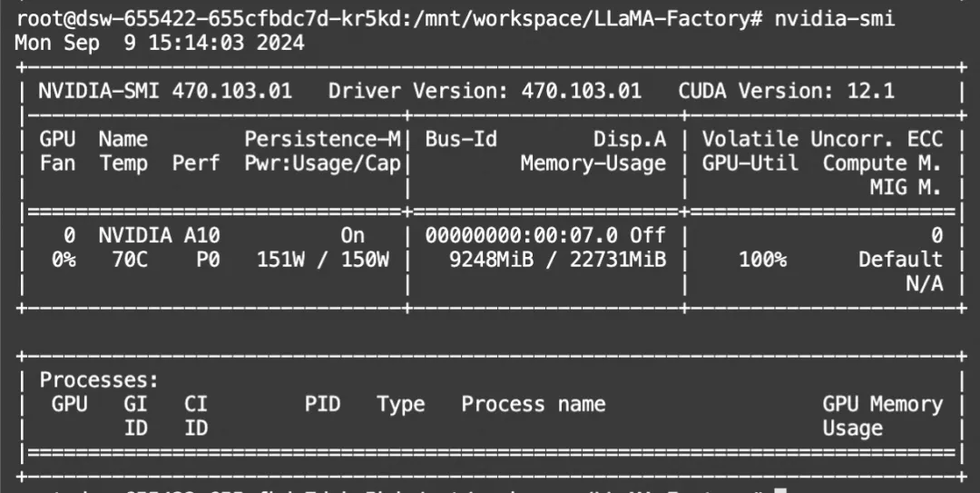Click the 151W / 150W power usage
The height and width of the screenshot is (493, 980).
point(322,260)
